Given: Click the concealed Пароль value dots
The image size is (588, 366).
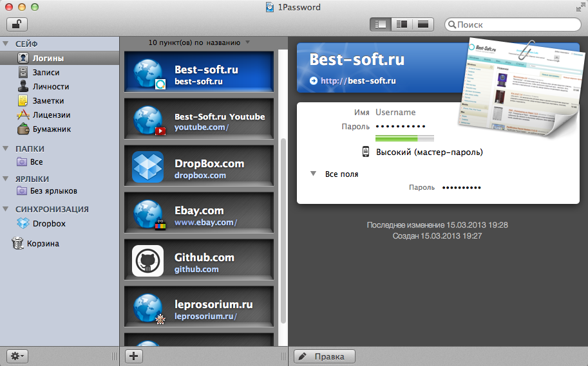Looking at the screenshot, I should 401,127.
